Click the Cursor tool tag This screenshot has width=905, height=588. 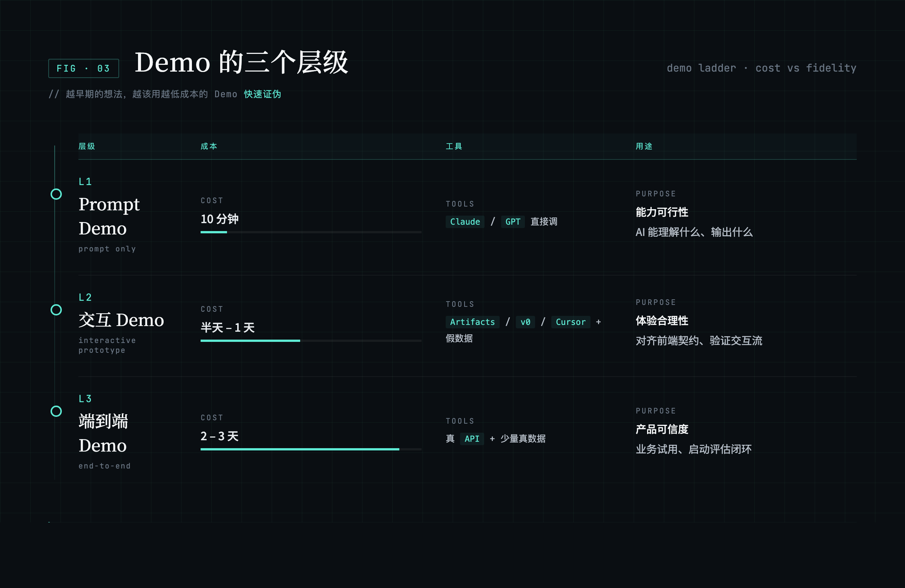[x=571, y=322]
